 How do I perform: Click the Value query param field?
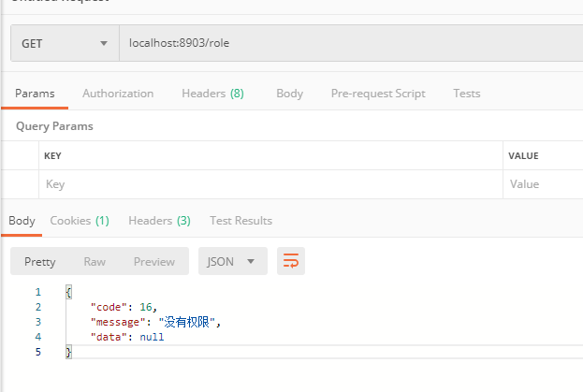click(543, 184)
